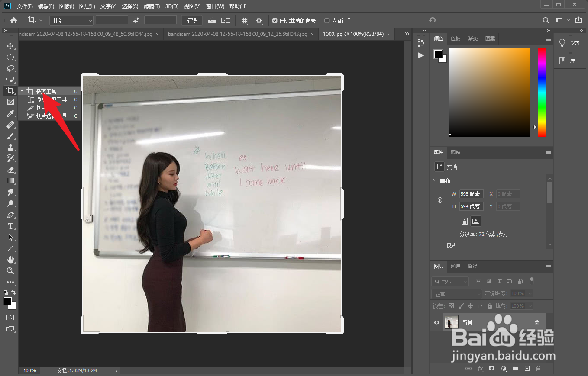Viewport: 588px width, 376px height.
Task: Open the layer filter 类型 dropdown
Action: [x=450, y=281]
